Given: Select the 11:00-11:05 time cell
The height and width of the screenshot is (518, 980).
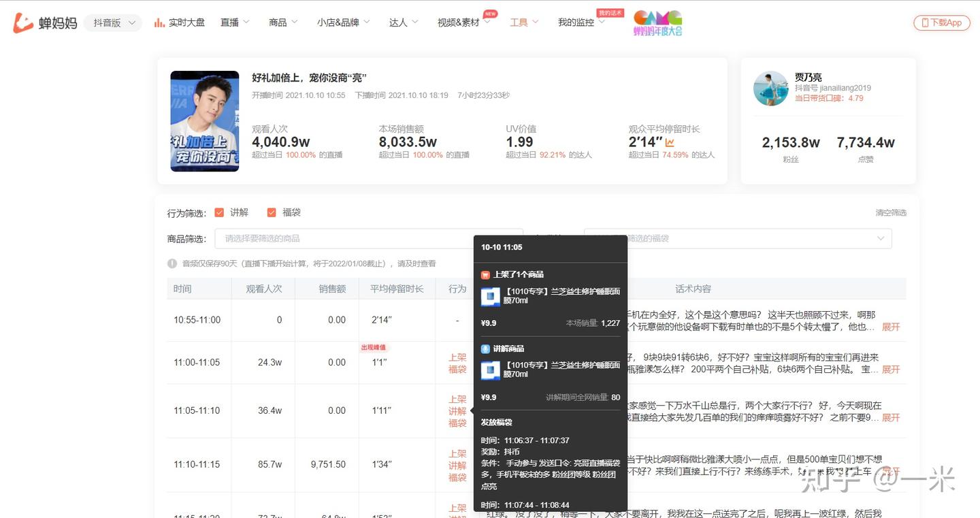Looking at the screenshot, I should tap(197, 362).
